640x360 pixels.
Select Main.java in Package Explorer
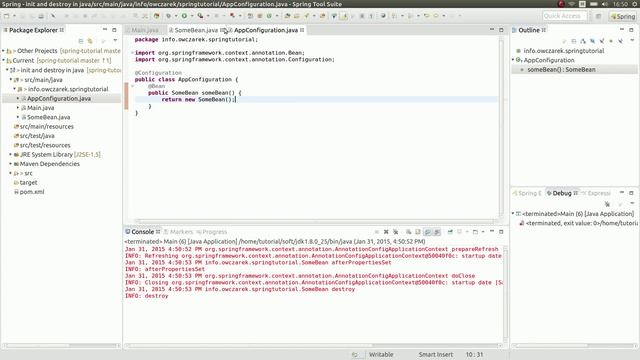point(40,108)
